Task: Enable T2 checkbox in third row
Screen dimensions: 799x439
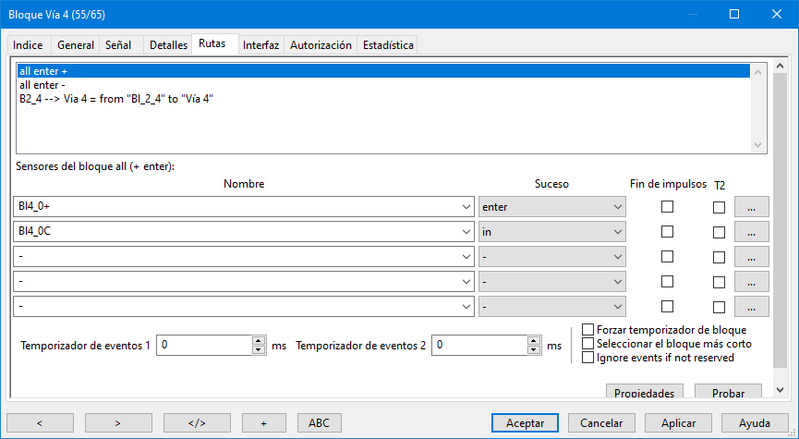Action: [719, 257]
